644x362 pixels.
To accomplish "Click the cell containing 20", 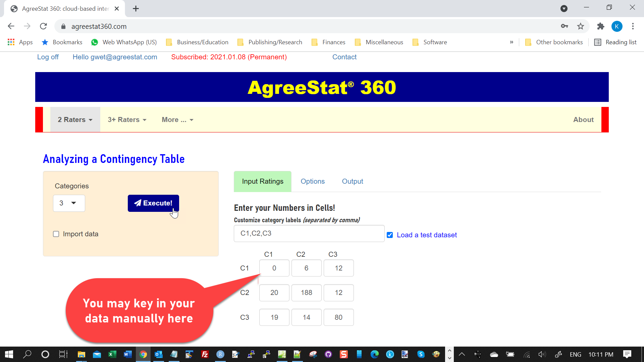I will 274,293.
